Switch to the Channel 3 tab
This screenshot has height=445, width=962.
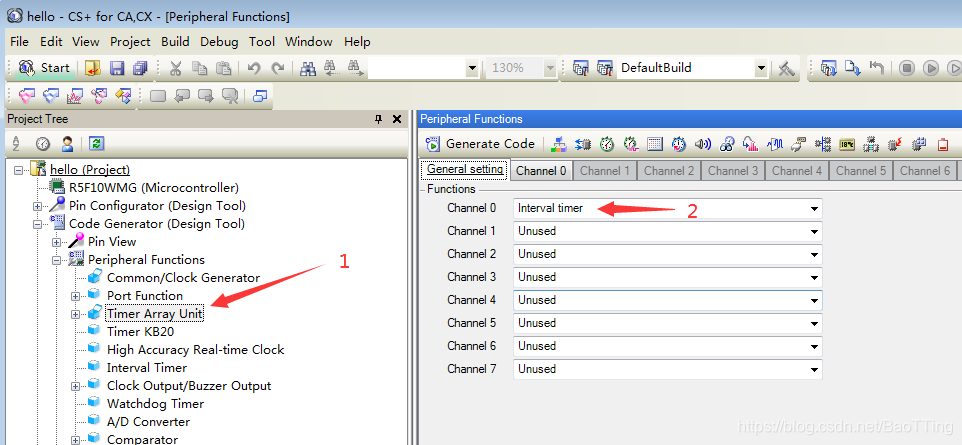point(733,171)
